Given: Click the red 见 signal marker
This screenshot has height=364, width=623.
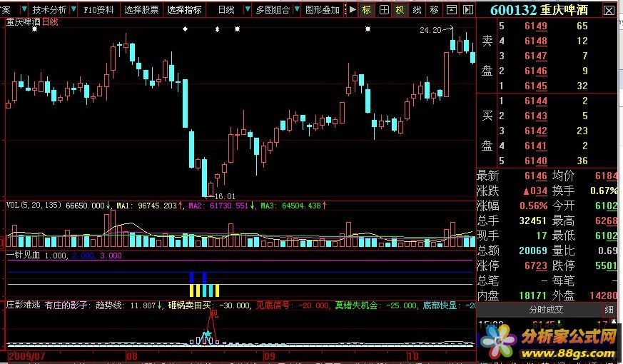Looking at the screenshot, I should click(214, 314).
